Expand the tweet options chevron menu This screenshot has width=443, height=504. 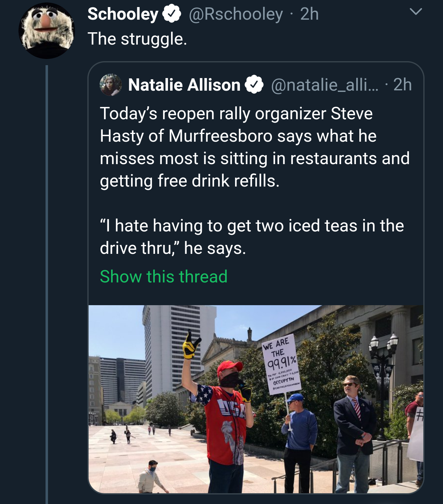(x=416, y=12)
